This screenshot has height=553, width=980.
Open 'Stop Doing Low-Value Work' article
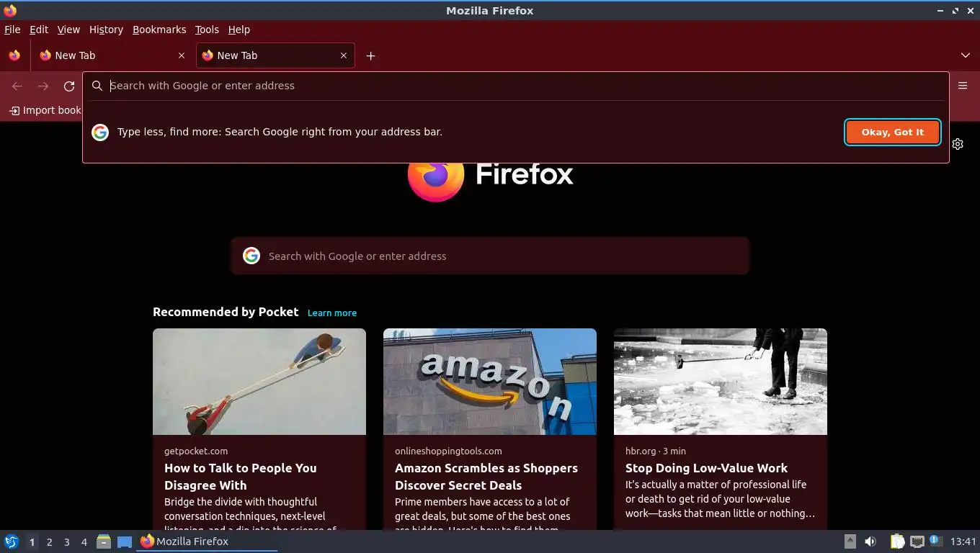tap(706, 468)
